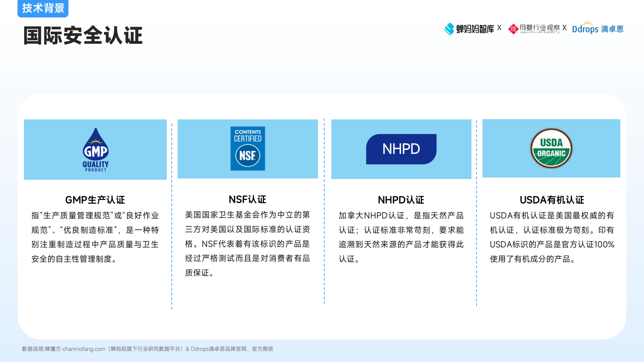Click the NSF description starting 美国国家卫生基金会
Viewport: 644px width, 362px height.
248,244
